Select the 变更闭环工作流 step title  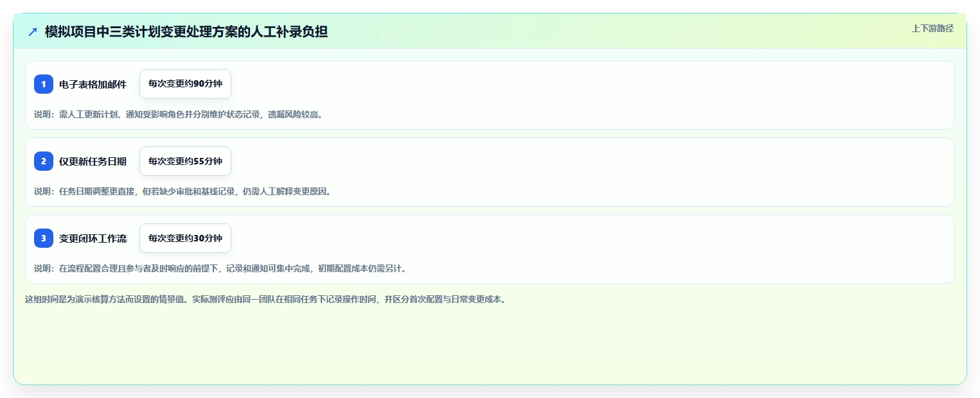(x=93, y=238)
